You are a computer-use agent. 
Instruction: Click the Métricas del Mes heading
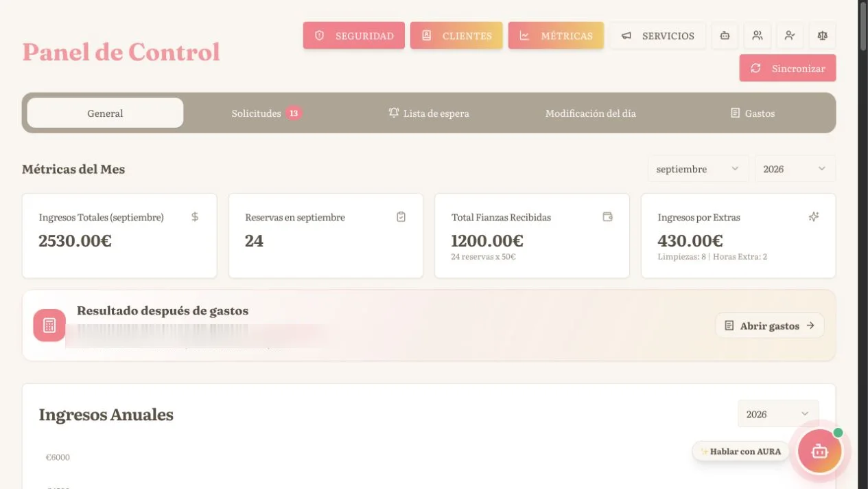(73, 169)
